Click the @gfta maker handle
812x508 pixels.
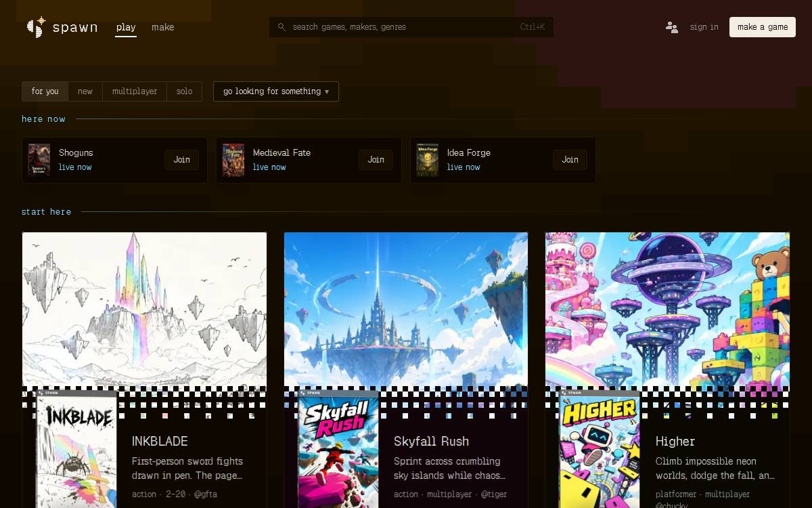click(x=206, y=494)
